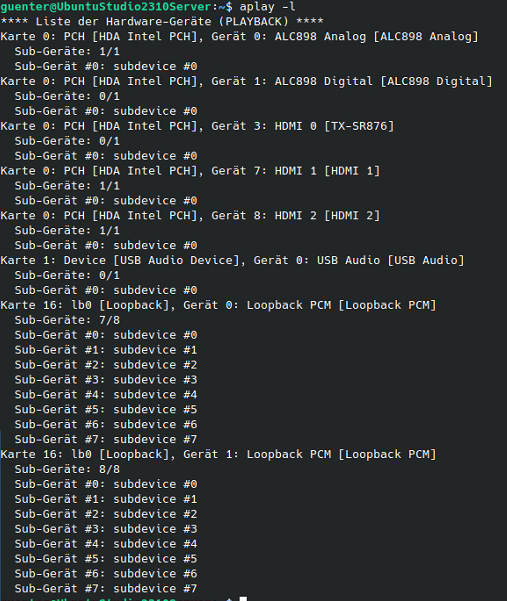Click 'Sub-Geräte: 1/1' under ALC898 Analog
Image resolution: width=507 pixels, height=601 pixels.
67,51
